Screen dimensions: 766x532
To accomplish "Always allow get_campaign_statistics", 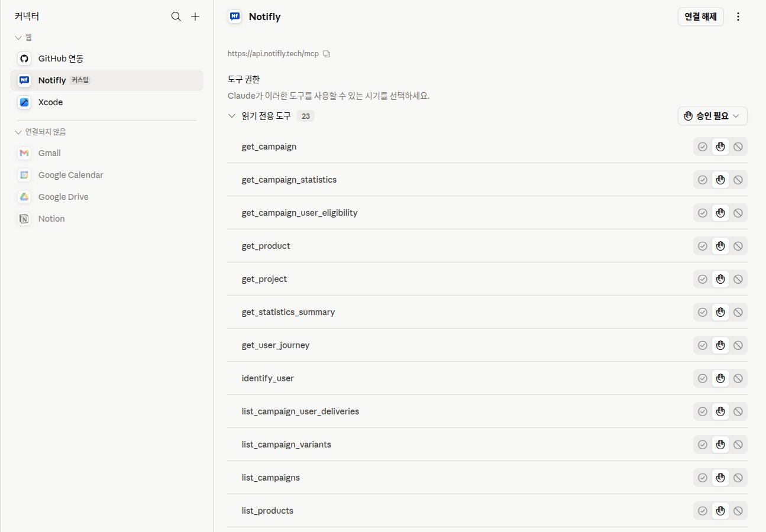I will [x=703, y=180].
